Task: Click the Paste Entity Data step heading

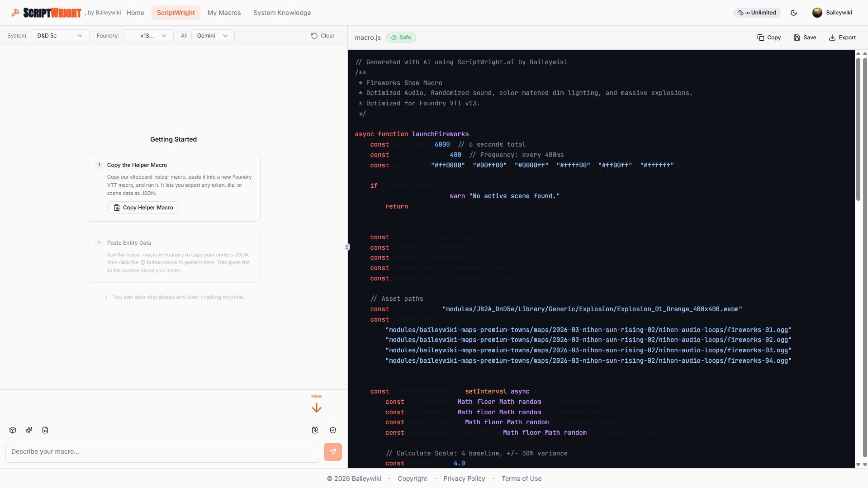Action: point(129,243)
